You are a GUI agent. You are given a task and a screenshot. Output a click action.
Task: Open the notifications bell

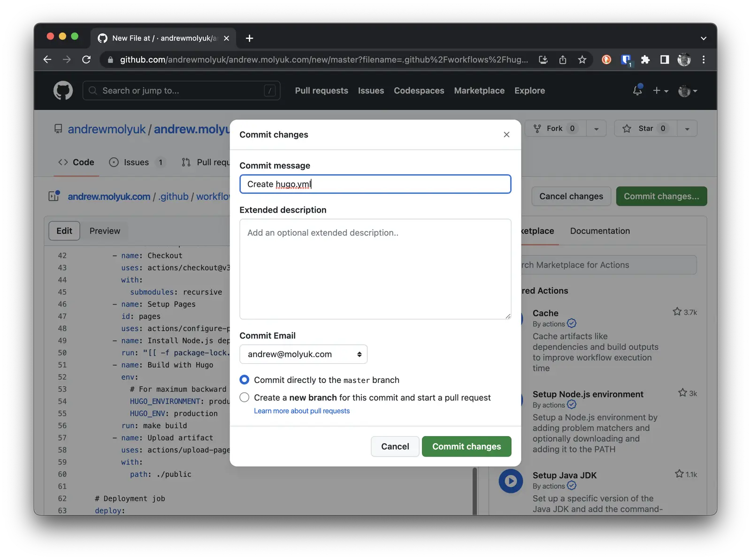pyautogui.click(x=637, y=90)
